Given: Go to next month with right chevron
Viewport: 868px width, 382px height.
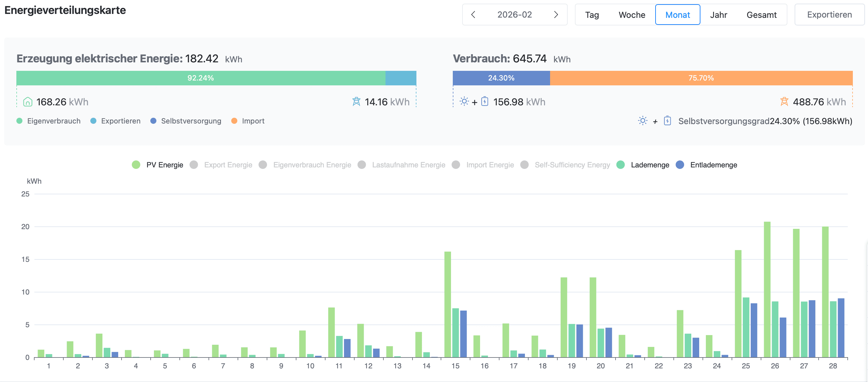Looking at the screenshot, I should 556,15.
